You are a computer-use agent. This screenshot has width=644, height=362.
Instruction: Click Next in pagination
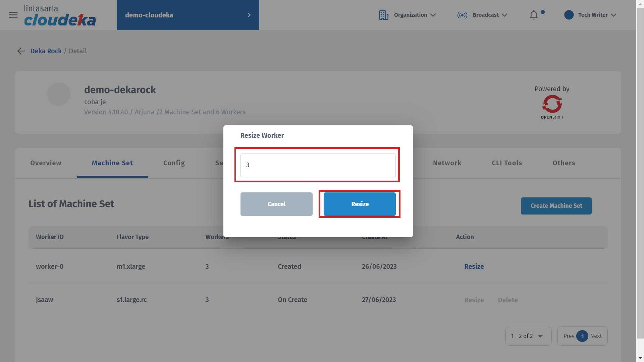596,336
